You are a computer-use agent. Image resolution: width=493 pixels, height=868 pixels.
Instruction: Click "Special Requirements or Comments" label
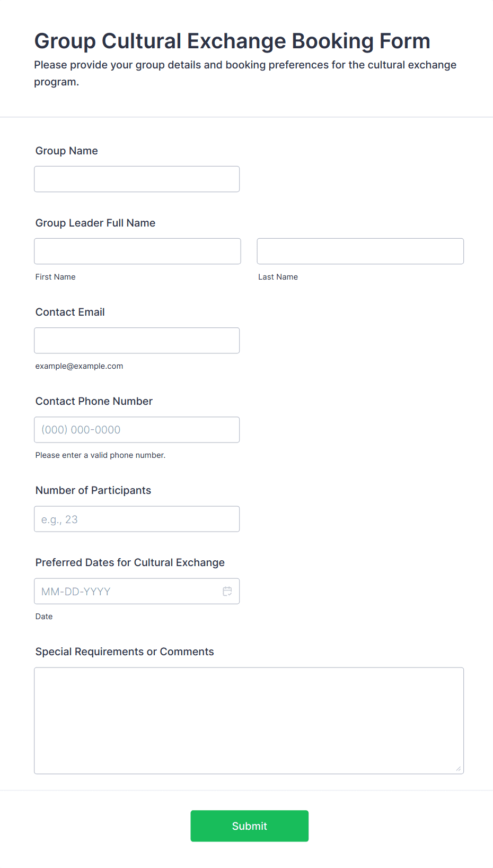[x=125, y=652]
